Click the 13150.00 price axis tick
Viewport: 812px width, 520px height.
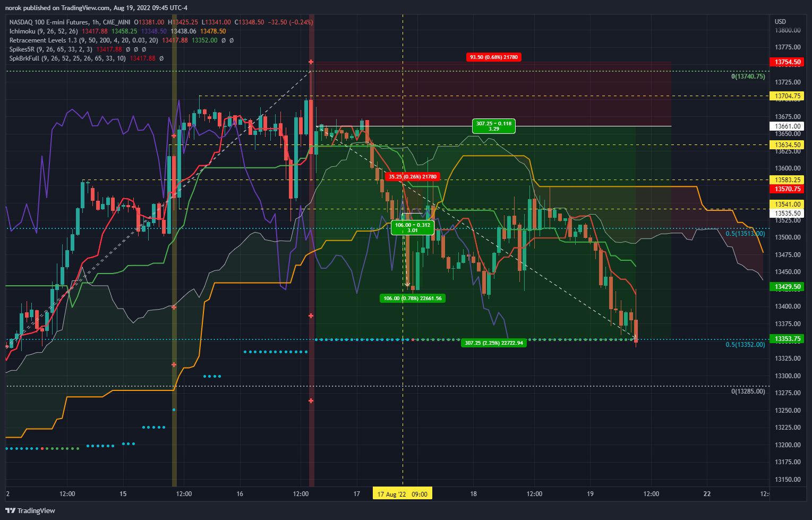788,480
